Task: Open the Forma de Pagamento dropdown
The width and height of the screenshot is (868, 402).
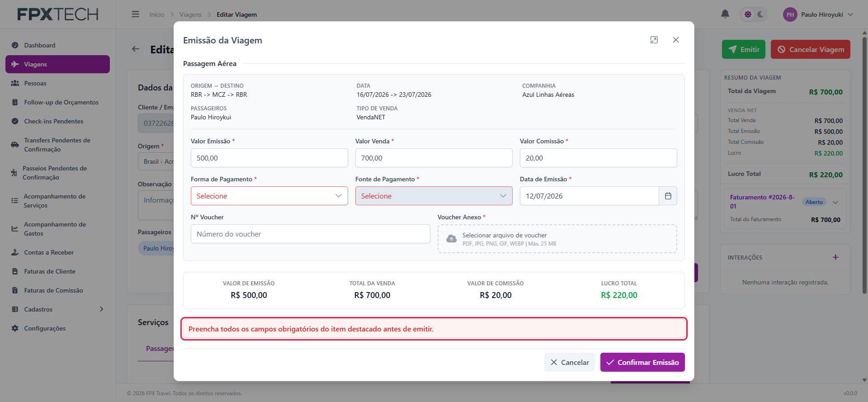Action: [269, 196]
